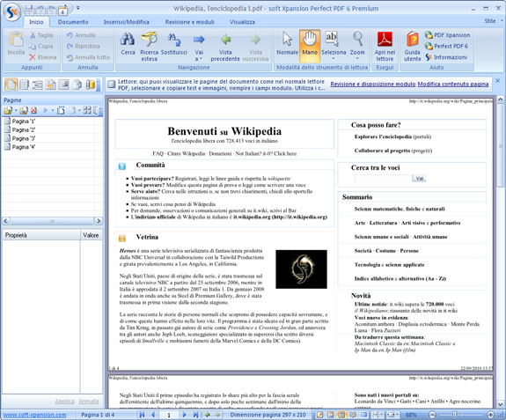Click the zoom out minus button
The height and width of the screenshot is (420, 506).
[x=433, y=415]
